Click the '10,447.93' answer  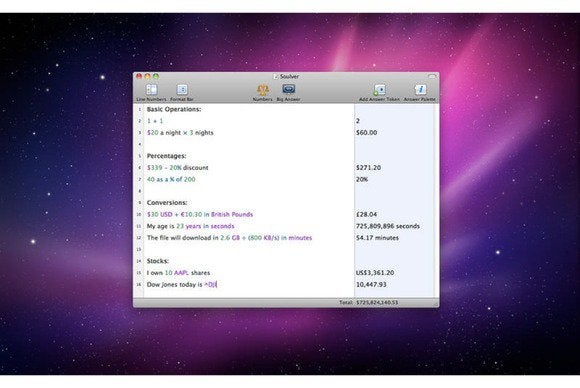[371, 284]
